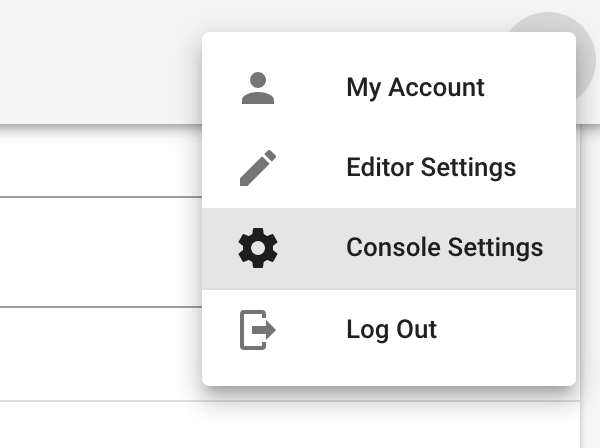Click the empty white bottom row of the page
The image size is (600, 448).
290,425
